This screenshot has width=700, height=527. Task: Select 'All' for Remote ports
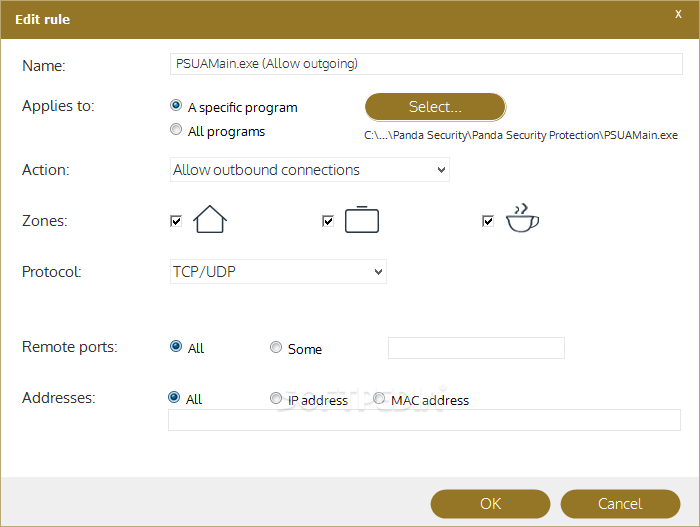pos(176,347)
